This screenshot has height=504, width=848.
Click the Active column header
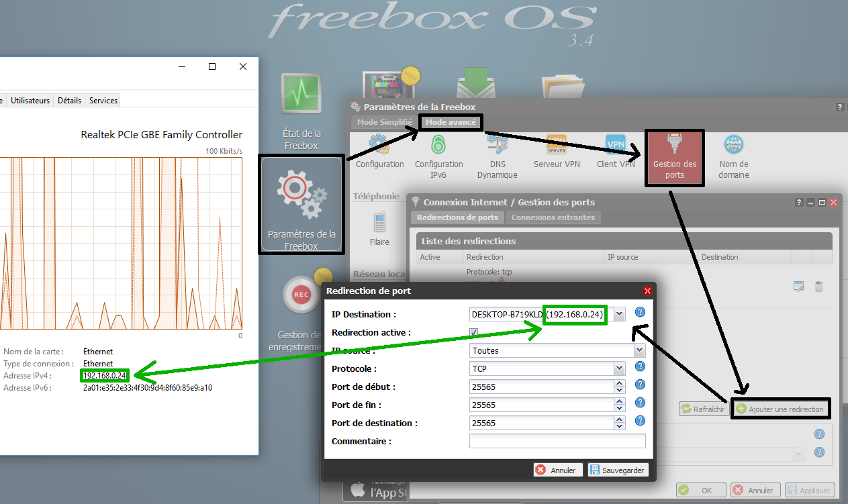(x=440, y=257)
